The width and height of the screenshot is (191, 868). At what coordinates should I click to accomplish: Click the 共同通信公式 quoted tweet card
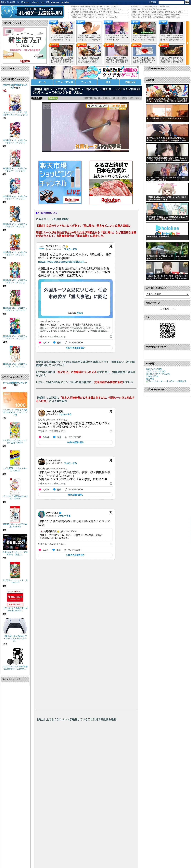[x=75, y=535]
